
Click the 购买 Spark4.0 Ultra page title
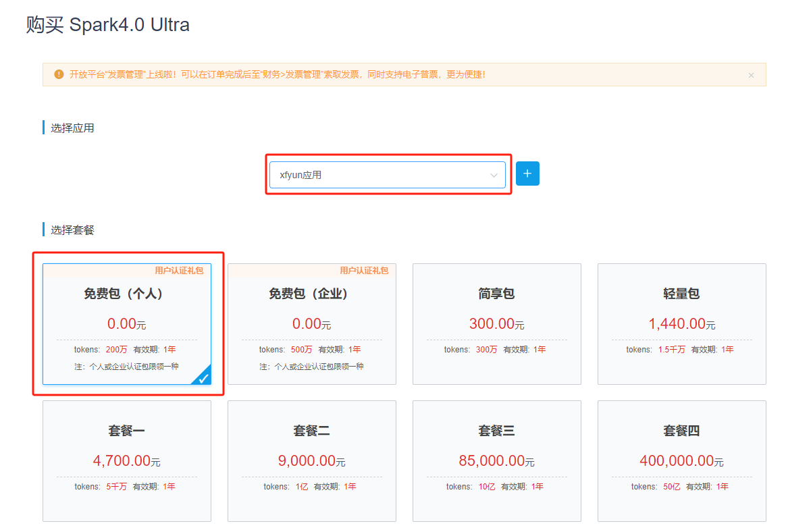tap(108, 24)
